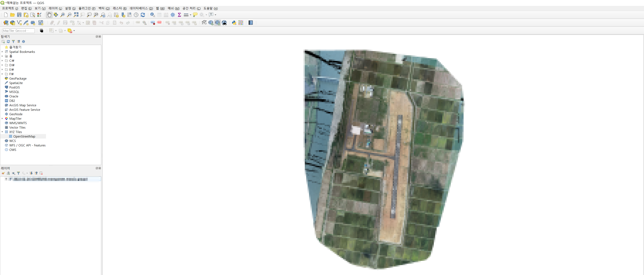Open the Processing Toolbox gear icon

(173, 15)
